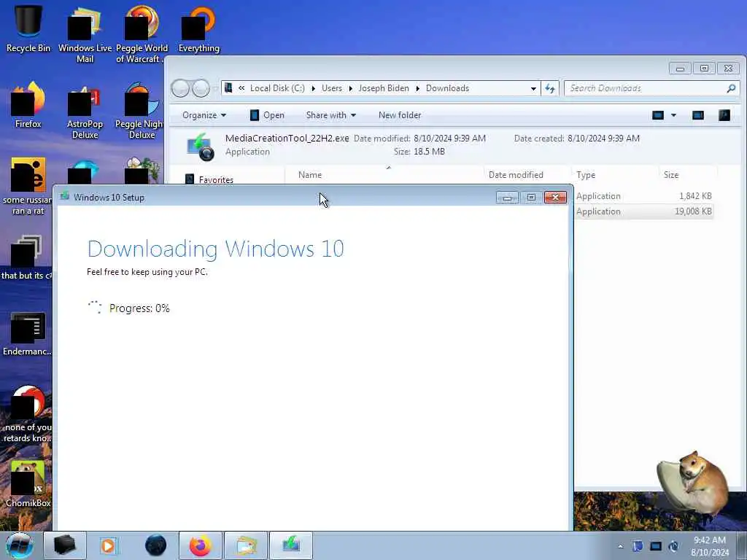Click Favorites in the navigation pane
This screenshot has height=560, width=747.
216,179
